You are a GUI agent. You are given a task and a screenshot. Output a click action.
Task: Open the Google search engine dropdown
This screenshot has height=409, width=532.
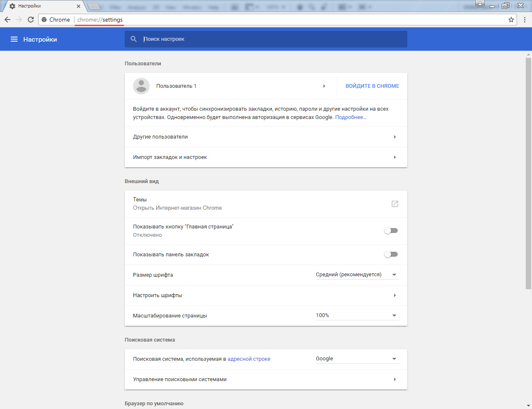(x=357, y=359)
